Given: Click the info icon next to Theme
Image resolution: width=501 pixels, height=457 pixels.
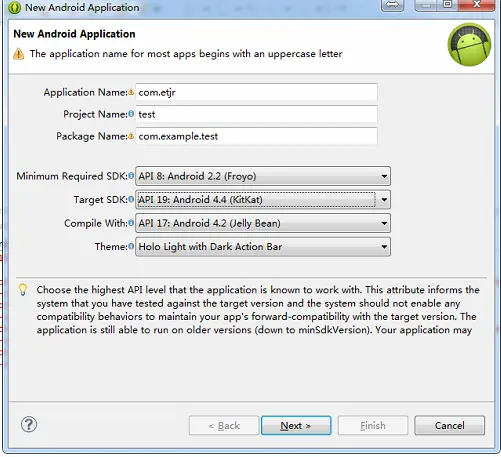Looking at the screenshot, I should pos(131,246).
